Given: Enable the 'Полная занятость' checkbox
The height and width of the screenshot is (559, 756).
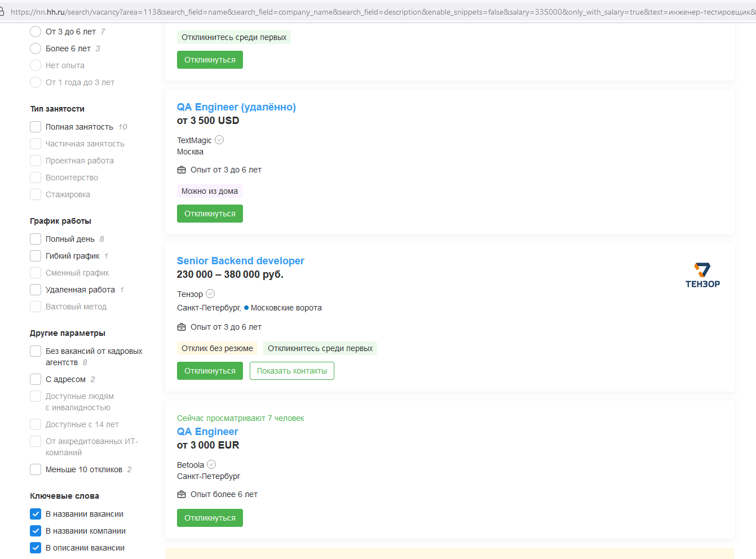Looking at the screenshot, I should pos(36,127).
